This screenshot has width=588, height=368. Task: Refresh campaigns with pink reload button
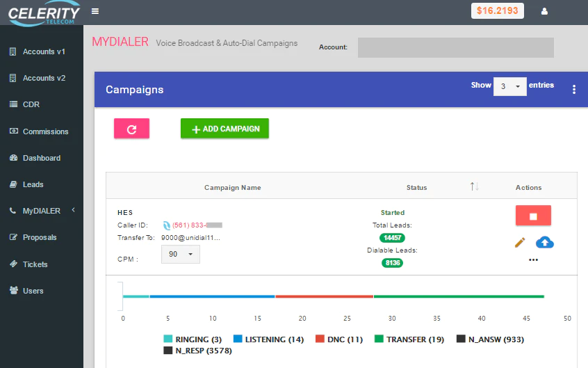pos(131,129)
